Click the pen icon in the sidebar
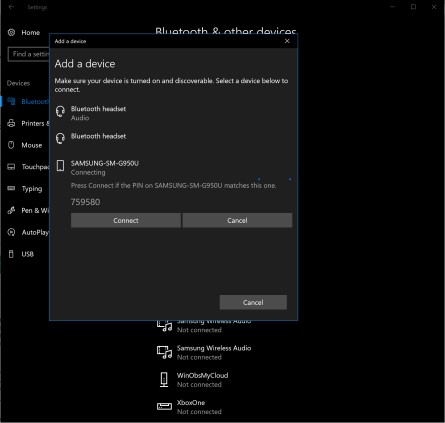445x423 pixels. [x=11, y=210]
